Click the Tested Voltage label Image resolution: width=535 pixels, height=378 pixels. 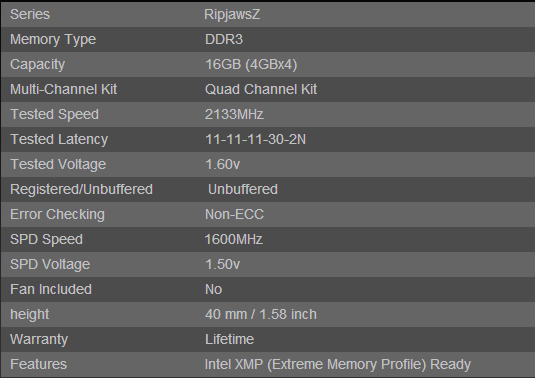(x=58, y=164)
